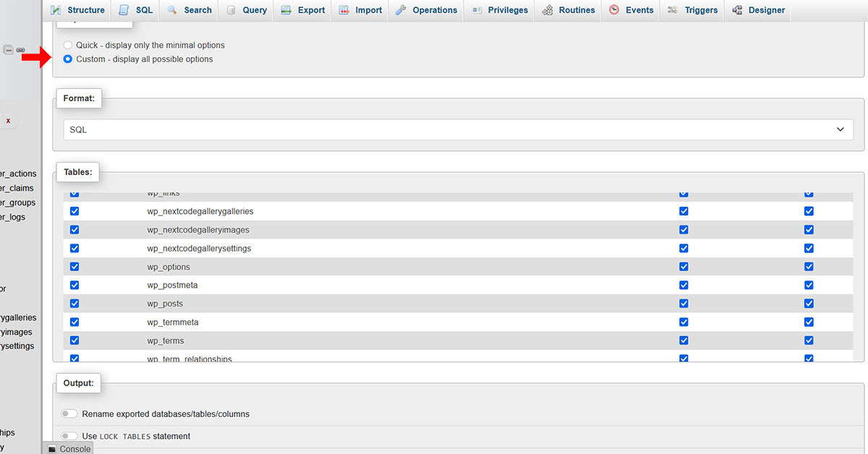Click the Operations wrench icon
The width and height of the screenshot is (868, 454).
401,10
